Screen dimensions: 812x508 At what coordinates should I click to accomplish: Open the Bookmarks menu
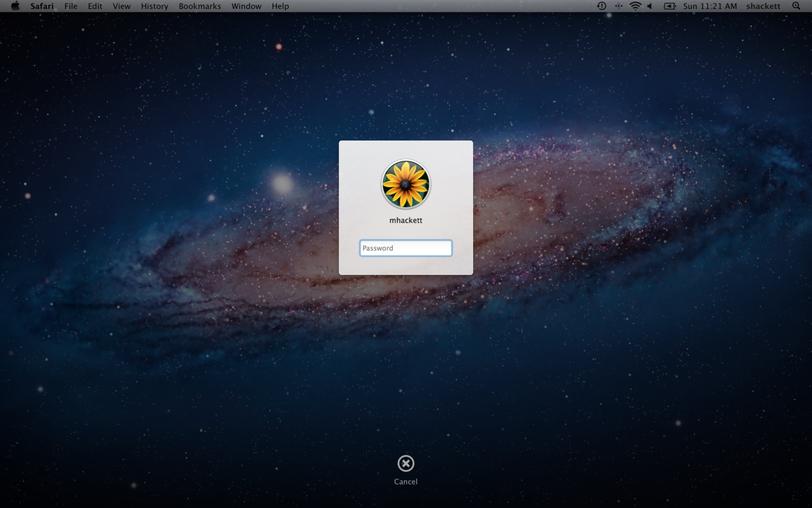click(x=199, y=6)
